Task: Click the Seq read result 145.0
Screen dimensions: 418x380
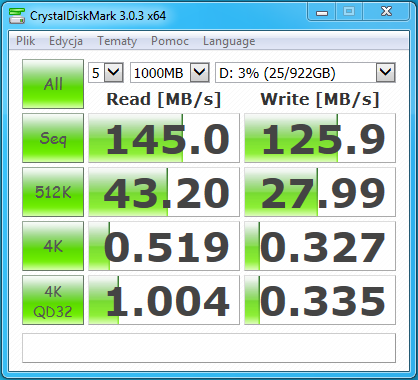Action: pyautogui.click(x=164, y=138)
